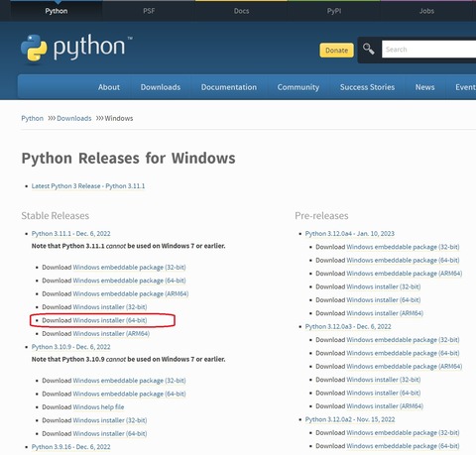Viewport: 476px width, 455px height.
Task: Select the Python Releases for Windows heading
Action: tap(128, 159)
